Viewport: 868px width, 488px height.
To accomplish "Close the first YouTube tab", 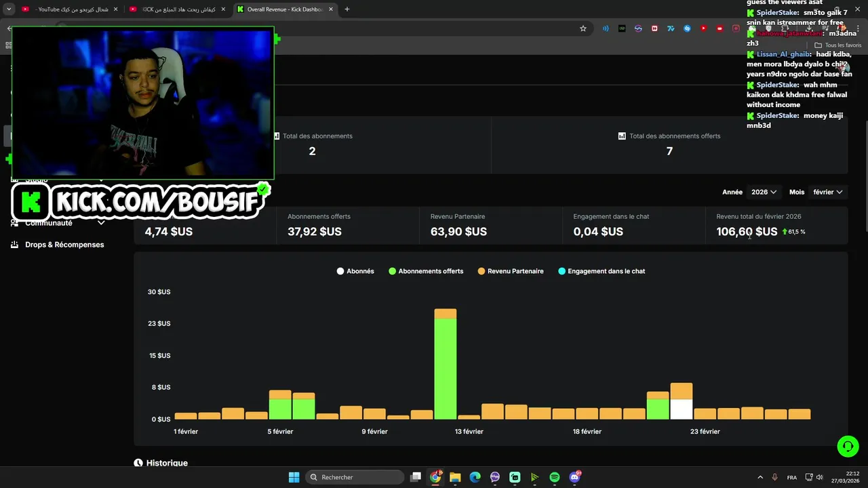I will (115, 9).
